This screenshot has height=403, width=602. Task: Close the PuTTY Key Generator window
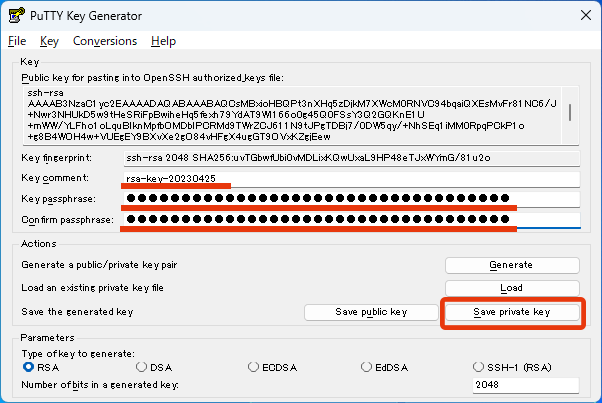tap(586, 15)
